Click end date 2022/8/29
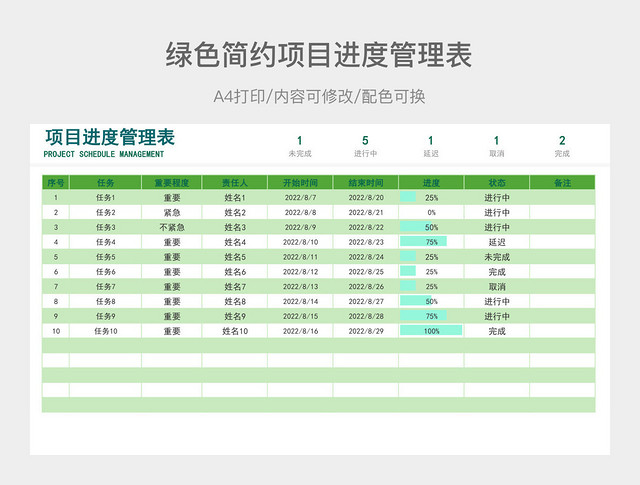 point(366,331)
